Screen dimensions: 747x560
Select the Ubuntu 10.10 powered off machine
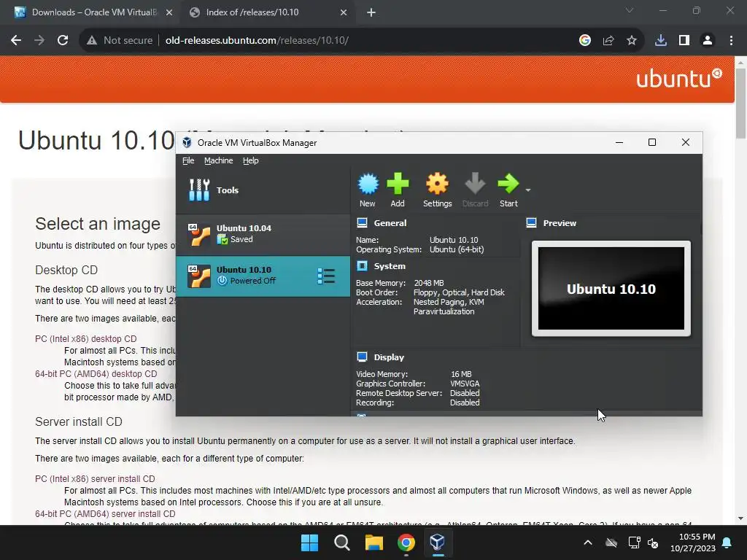263,276
